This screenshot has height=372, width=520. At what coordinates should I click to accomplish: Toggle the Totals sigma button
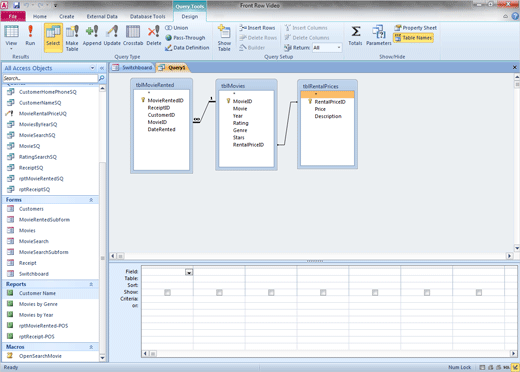point(355,35)
